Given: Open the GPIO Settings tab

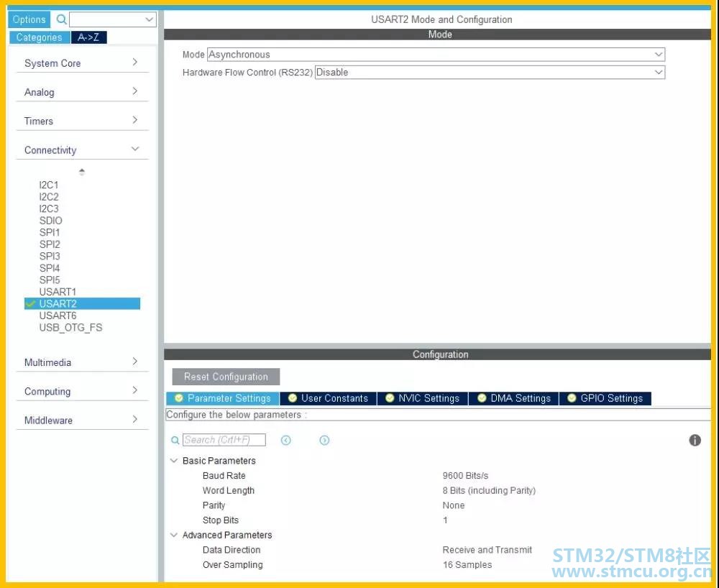Looking at the screenshot, I should point(605,398).
